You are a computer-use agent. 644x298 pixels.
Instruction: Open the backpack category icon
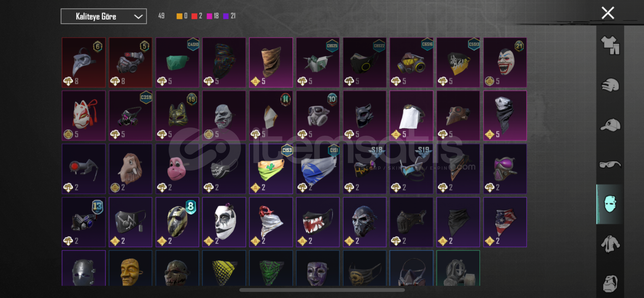click(610, 284)
